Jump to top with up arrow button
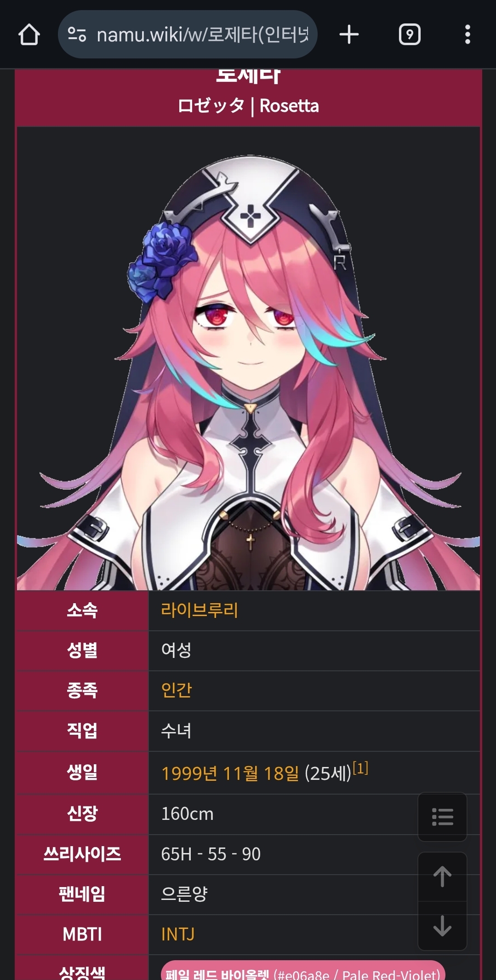496x980 pixels. click(x=442, y=876)
